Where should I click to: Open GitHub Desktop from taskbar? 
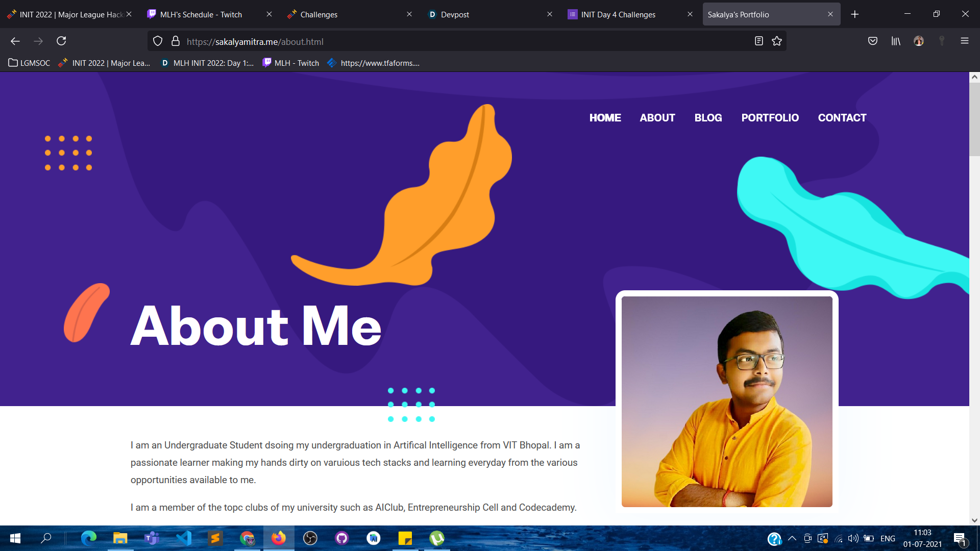[342, 538]
